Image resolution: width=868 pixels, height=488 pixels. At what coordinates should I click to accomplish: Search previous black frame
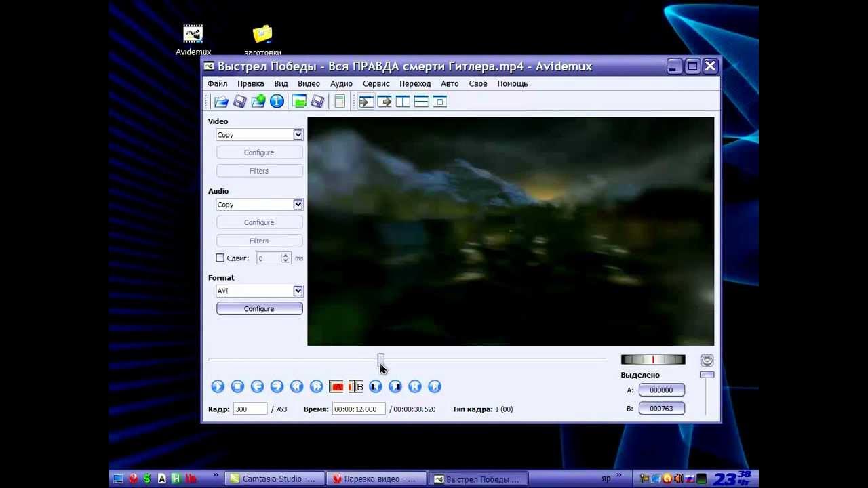point(376,386)
